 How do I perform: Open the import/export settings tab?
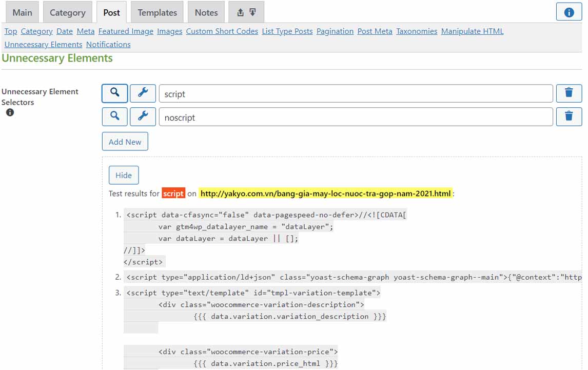click(246, 12)
